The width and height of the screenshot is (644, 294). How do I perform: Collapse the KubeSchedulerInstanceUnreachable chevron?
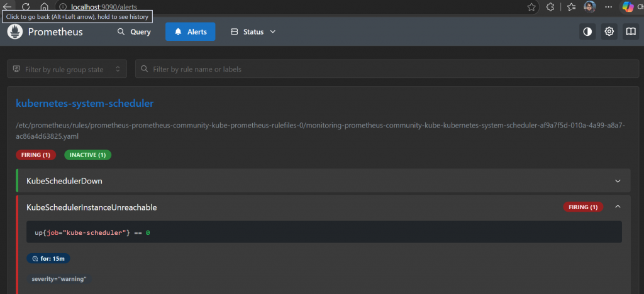tap(618, 207)
